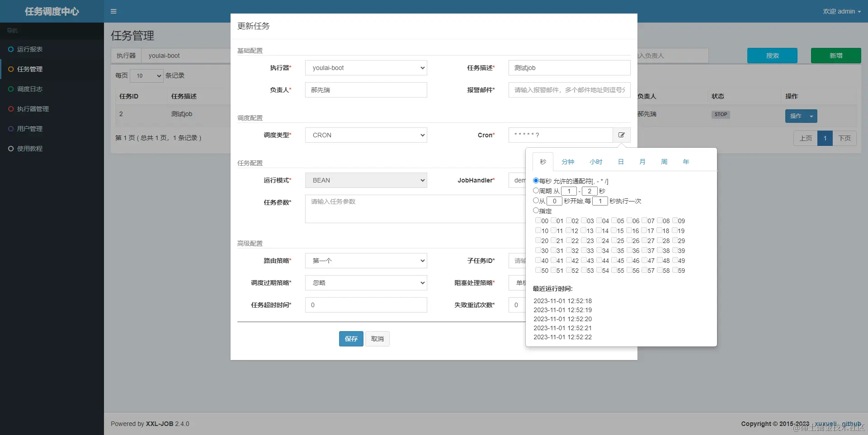Image resolution: width=868 pixels, height=435 pixels.
Task: Click the Cron expression text field
Action: [x=561, y=135]
